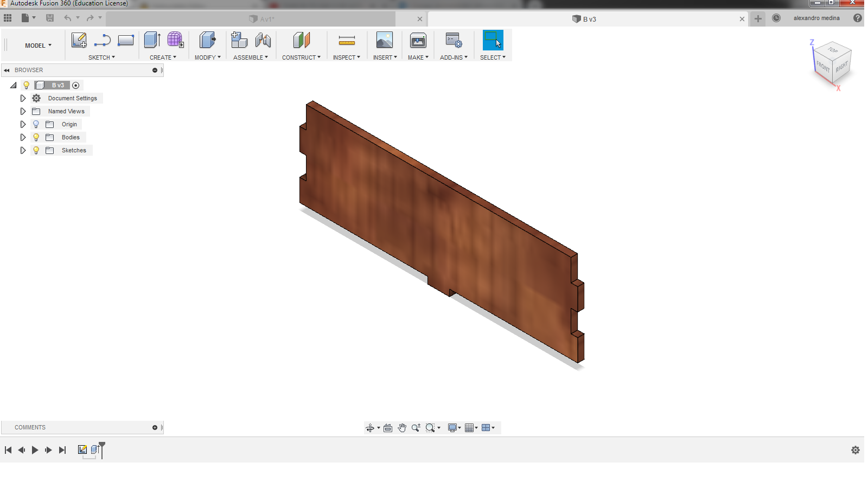Open the ASSEMBLE menu
The width and height of the screenshot is (868, 488).
pos(251,57)
